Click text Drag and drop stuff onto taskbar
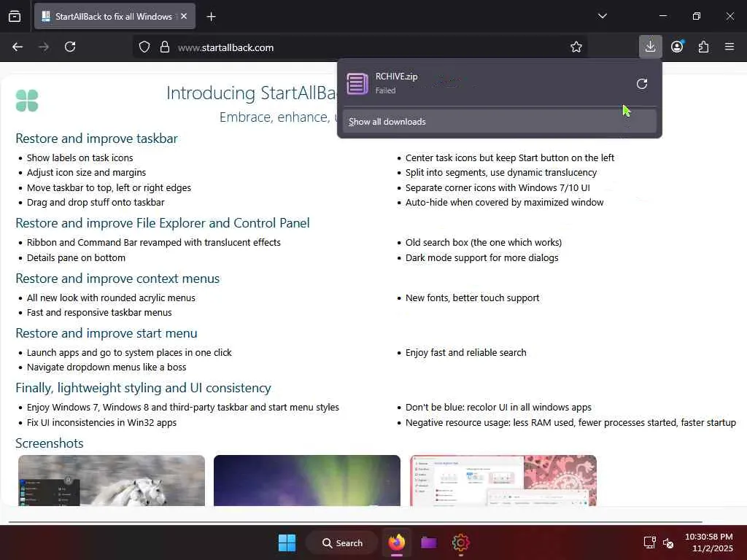The image size is (747, 560). point(96,203)
